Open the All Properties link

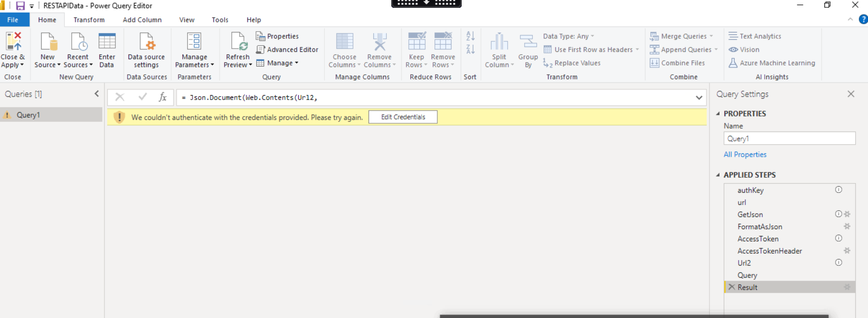pos(745,154)
